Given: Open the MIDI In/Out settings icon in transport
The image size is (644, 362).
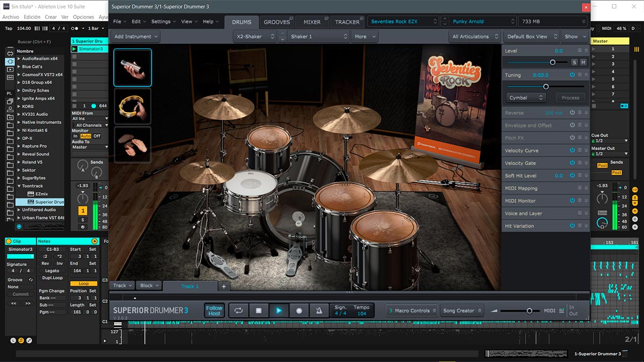Looking at the screenshot, I should 561,311.
